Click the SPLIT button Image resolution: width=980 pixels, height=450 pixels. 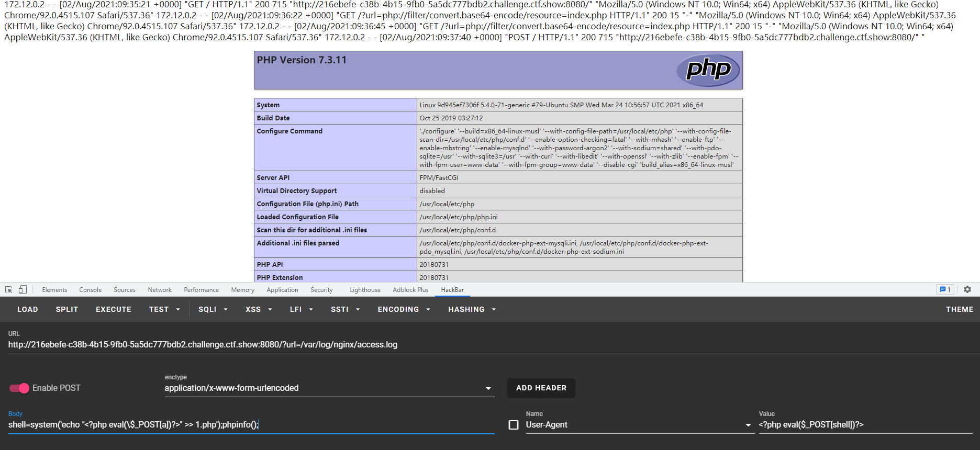(67, 309)
